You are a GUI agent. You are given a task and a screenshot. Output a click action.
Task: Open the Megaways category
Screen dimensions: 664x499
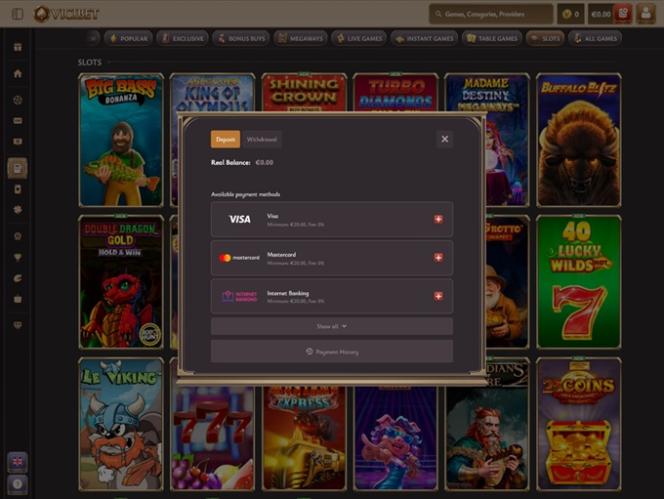pyautogui.click(x=301, y=38)
